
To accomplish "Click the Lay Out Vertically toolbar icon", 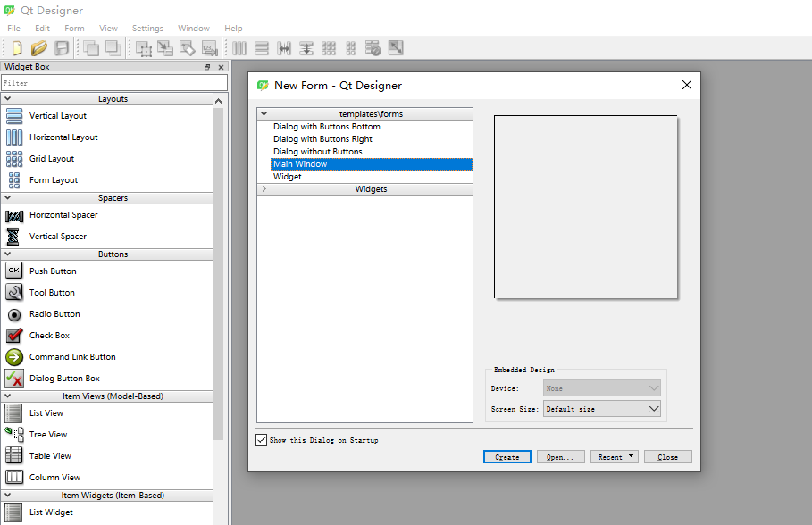I will point(262,48).
